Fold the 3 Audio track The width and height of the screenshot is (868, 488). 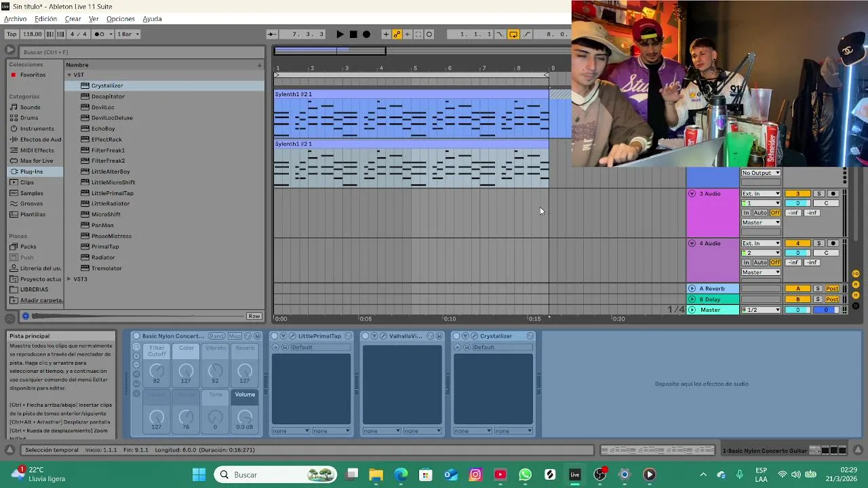click(692, 194)
